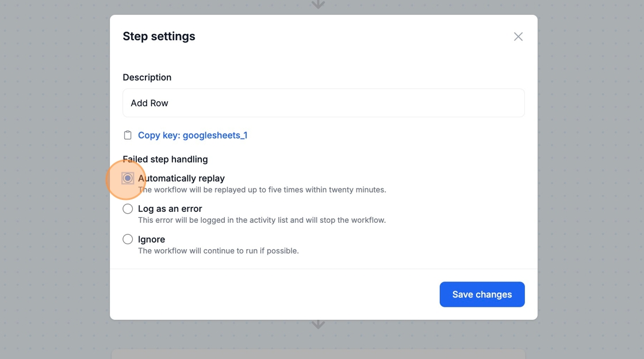Viewport: 644px width, 359px height.
Task: Click the Automatically replay option label
Action: [181, 179]
